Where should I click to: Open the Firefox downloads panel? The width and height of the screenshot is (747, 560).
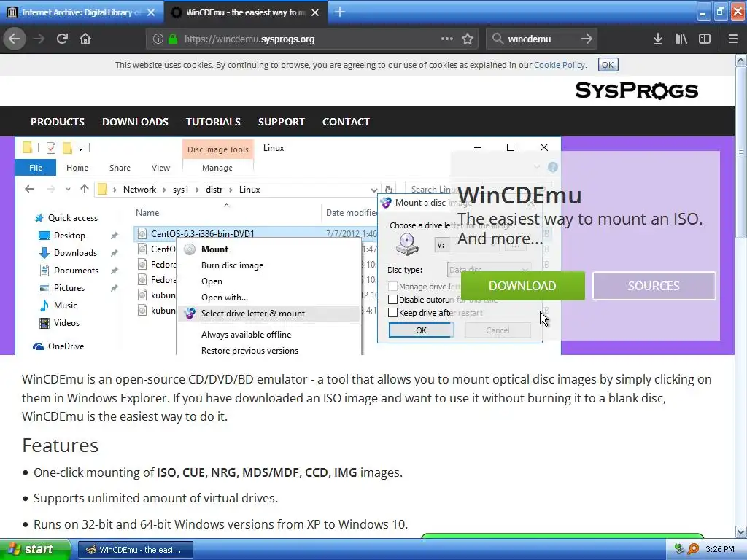pyautogui.click(x=658, y=39)
